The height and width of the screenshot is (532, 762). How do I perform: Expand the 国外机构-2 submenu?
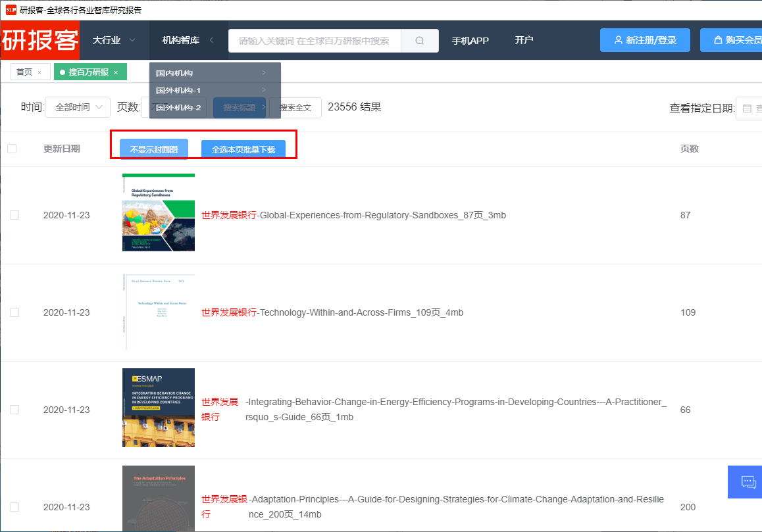[215, 107]
